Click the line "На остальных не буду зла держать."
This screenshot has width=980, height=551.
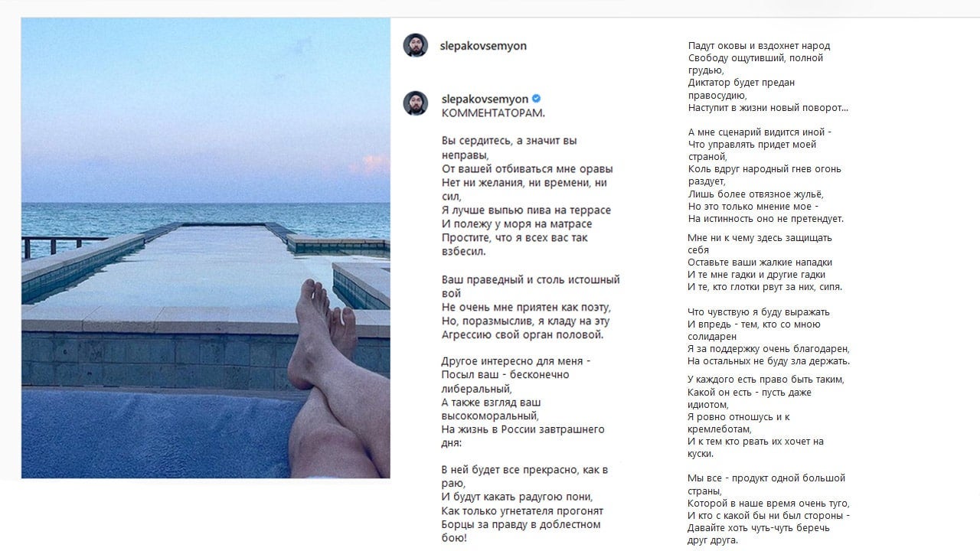coord(769,361)
